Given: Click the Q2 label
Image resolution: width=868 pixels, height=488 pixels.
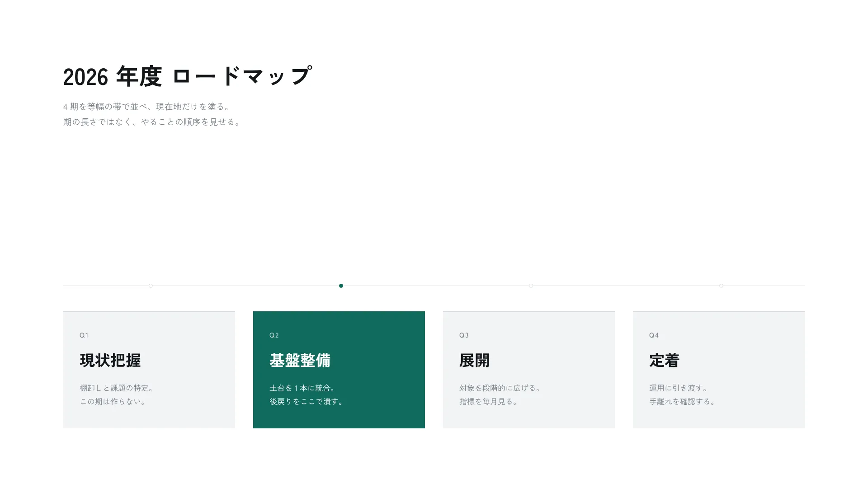Looking at the screenshot, I should coord(274,335).
